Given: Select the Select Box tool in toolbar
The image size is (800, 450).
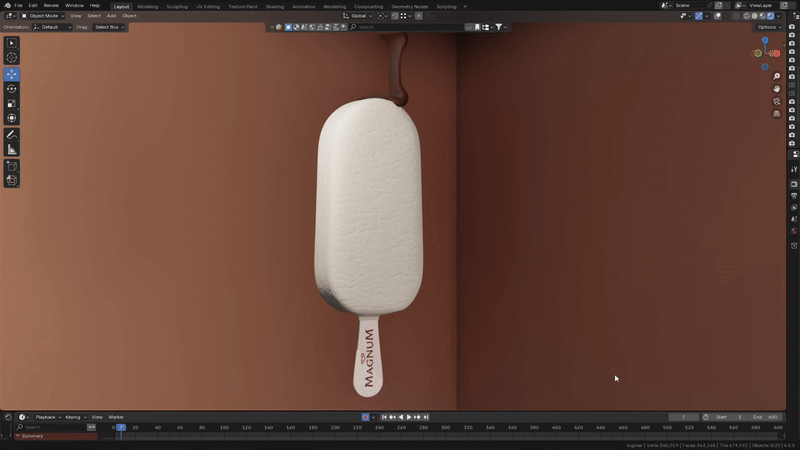Looking at the screenshot, I should 12,43.
